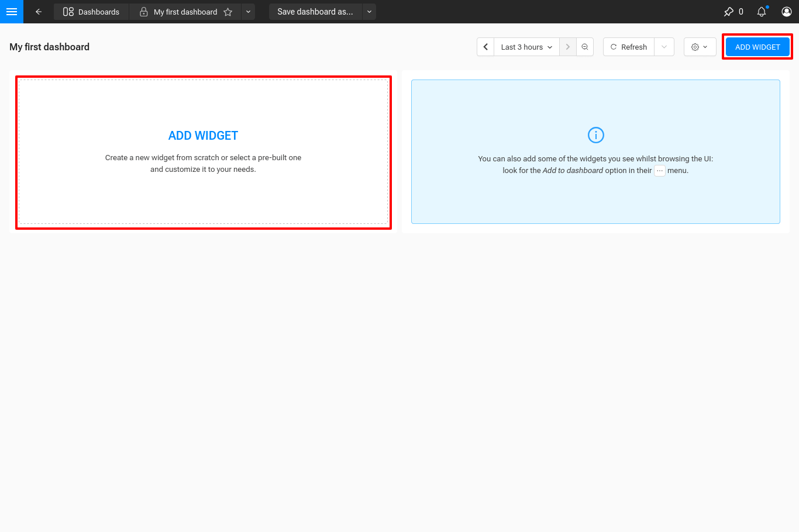Step forward to the next time interval
799x532 pixels.
pyautogui.click(x=567, y=47)
